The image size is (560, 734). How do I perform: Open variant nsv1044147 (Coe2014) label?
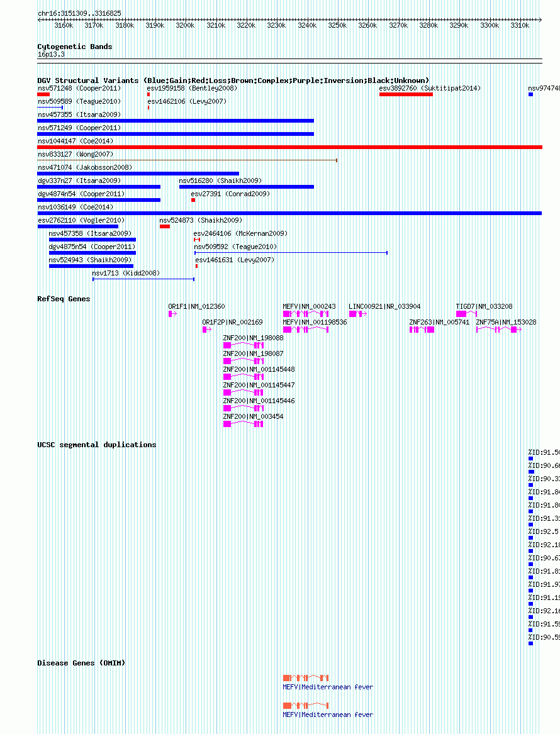click(76, 140)
